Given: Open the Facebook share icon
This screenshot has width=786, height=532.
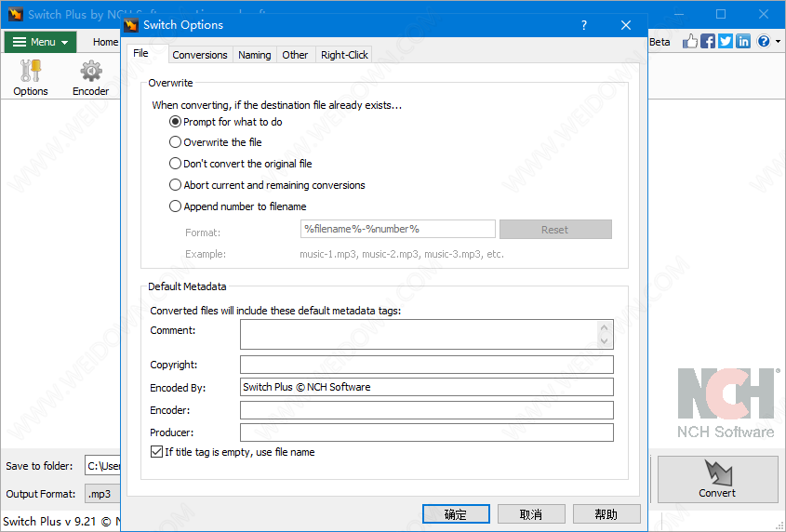Looking at the screenshot, I should pyautogui.click(x=708, y=41).
